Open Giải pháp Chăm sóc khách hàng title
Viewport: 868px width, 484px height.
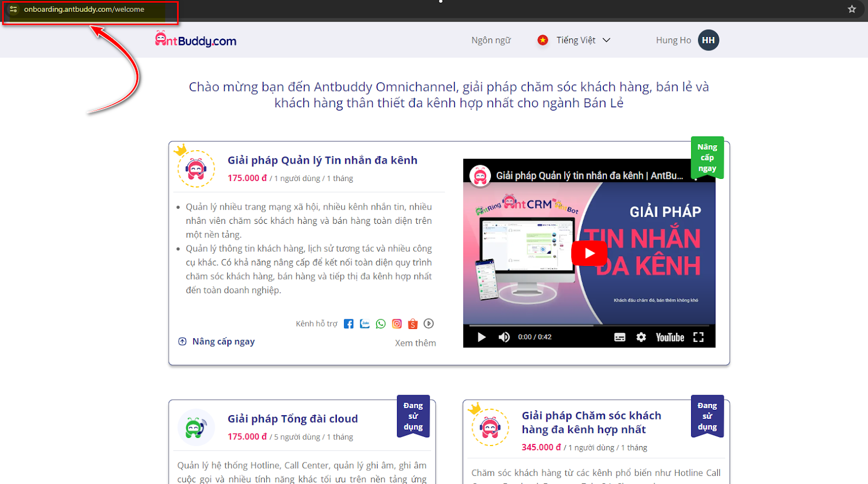point(591,422)
